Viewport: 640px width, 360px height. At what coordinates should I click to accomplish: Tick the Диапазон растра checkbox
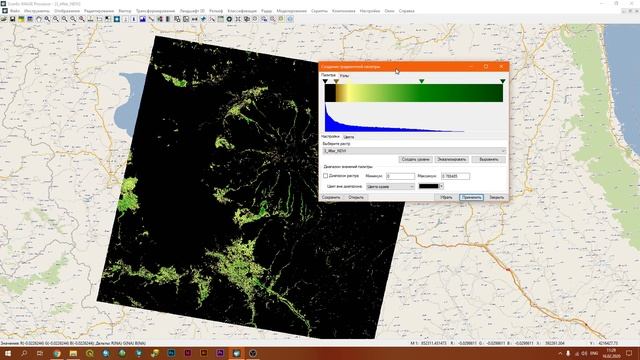point(325,176)
